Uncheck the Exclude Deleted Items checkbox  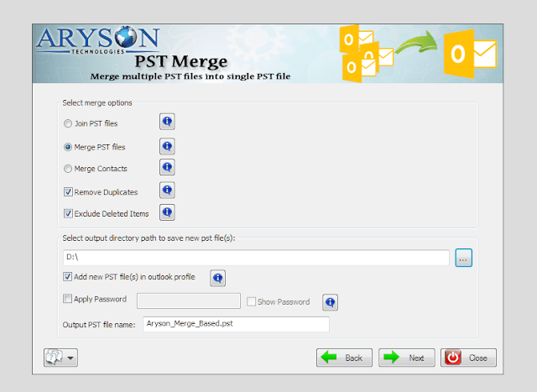coord(68,213)
